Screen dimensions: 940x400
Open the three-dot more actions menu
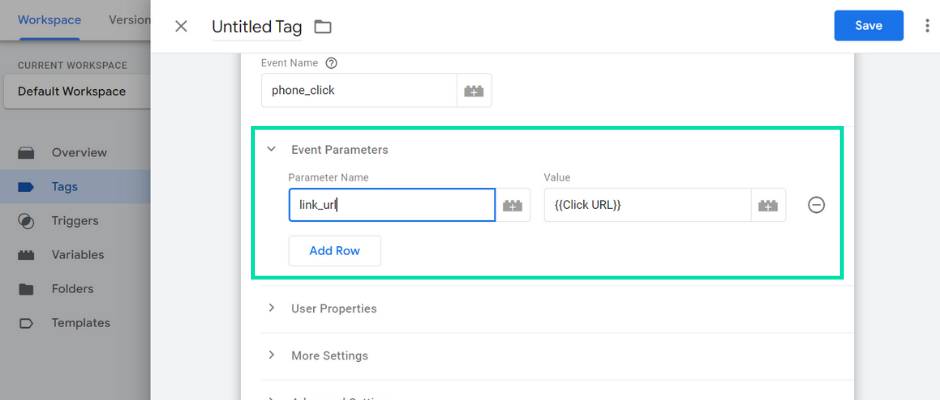click(x=928, y=25)
